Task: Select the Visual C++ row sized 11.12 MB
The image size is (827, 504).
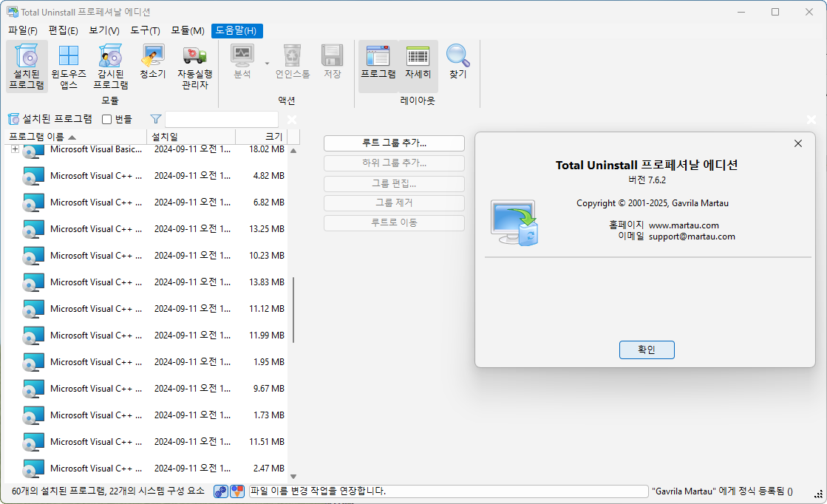Action: [x=146, y=309]
